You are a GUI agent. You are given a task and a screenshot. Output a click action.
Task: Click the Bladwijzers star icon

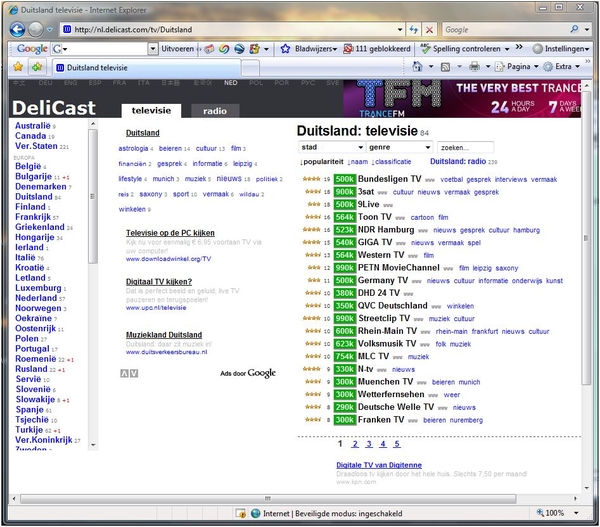(285, 49)
